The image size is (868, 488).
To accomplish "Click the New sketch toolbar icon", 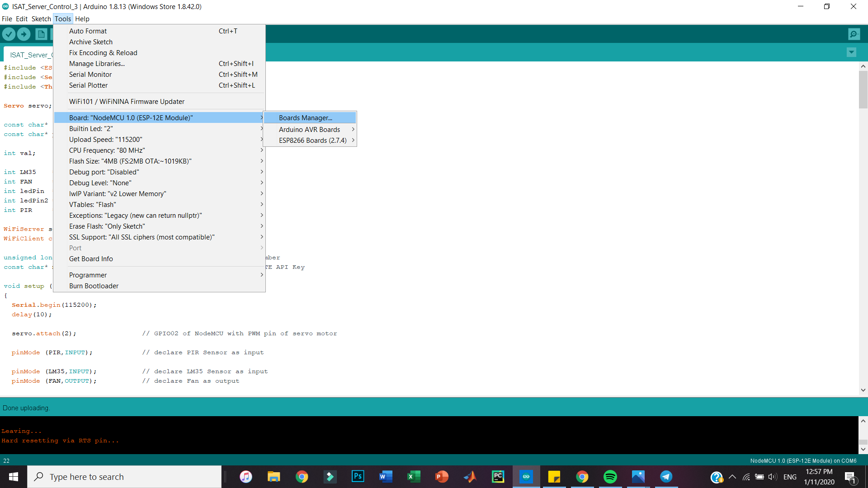I will [41, 34].
